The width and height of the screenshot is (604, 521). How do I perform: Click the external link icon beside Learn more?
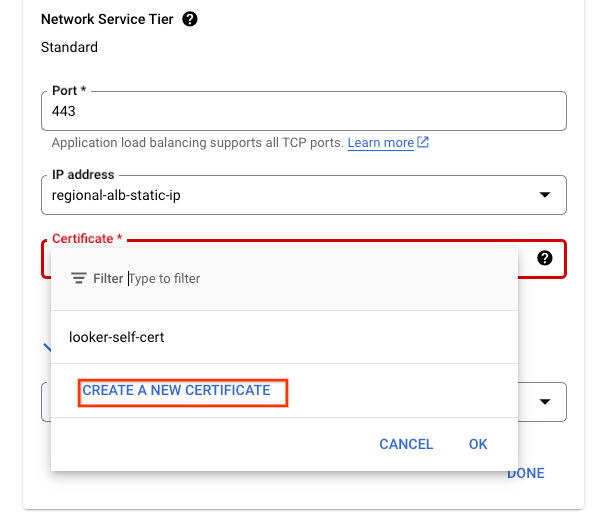[423, 143]
